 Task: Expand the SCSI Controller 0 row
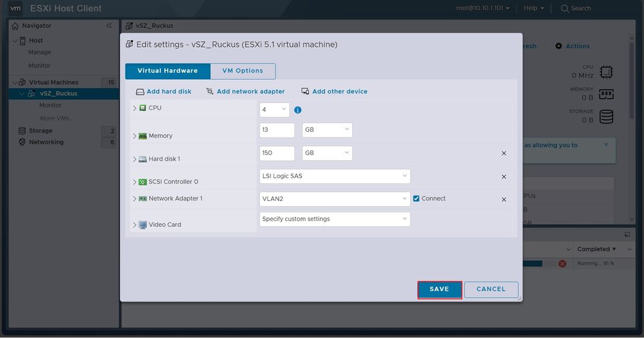(x=135, y=182)
